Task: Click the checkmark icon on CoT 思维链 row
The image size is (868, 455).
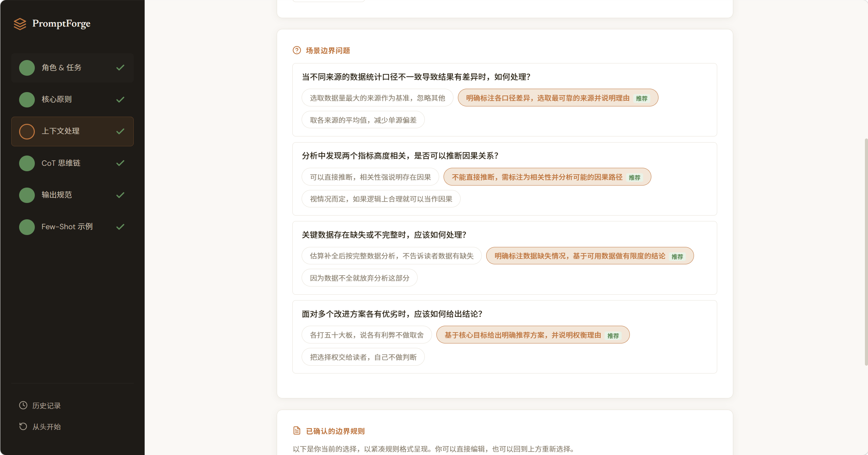Action: [x=120, y=163]
